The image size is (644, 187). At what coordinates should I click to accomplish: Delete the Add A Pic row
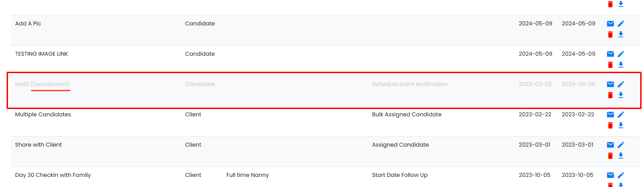(610, 34)
